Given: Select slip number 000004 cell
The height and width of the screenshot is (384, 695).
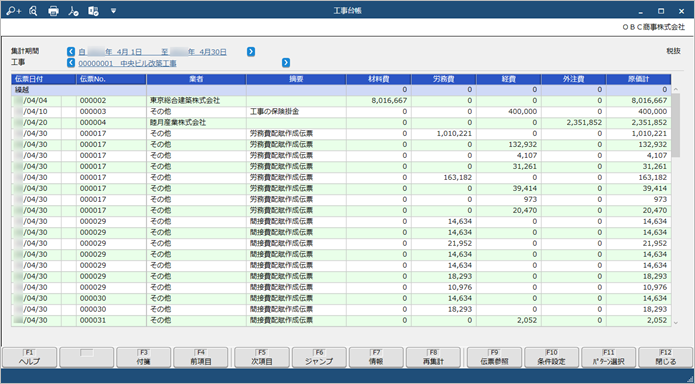Looking at the screenshot, I should [x=111, y=122].
